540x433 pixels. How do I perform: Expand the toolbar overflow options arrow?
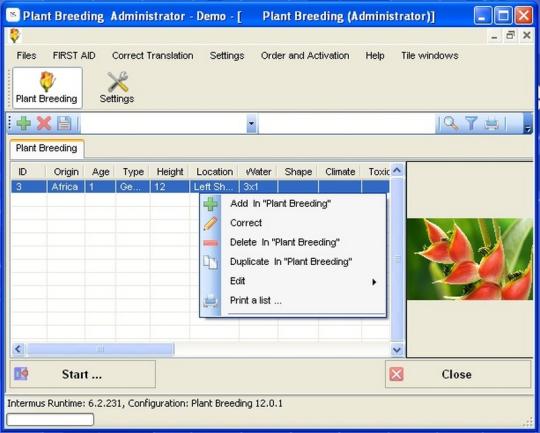click(x=527, y=124)
